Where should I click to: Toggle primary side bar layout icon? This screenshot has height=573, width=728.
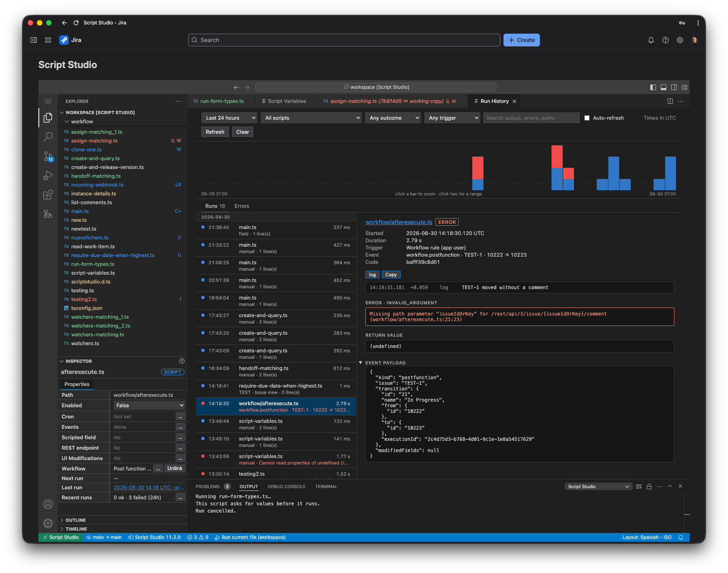coord(653,87)
